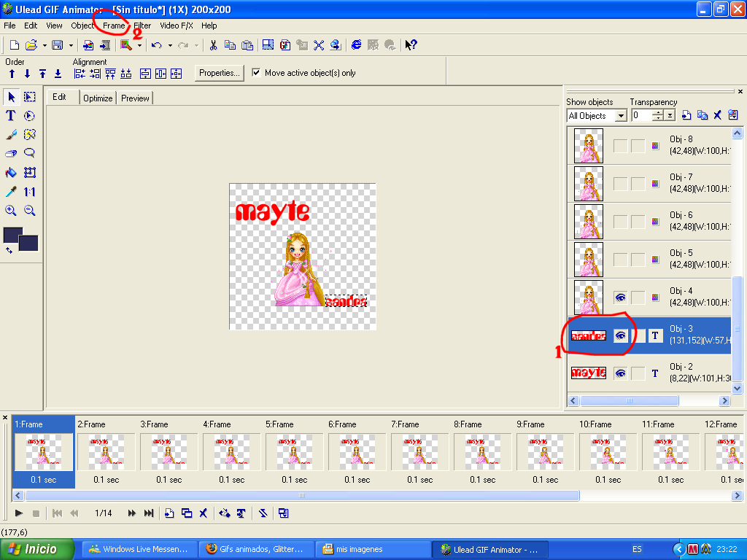The height and width of the screenshot is (560, 747).
Task: Hide Obj - 3 with its eye toggle
Action: [620, 335]
